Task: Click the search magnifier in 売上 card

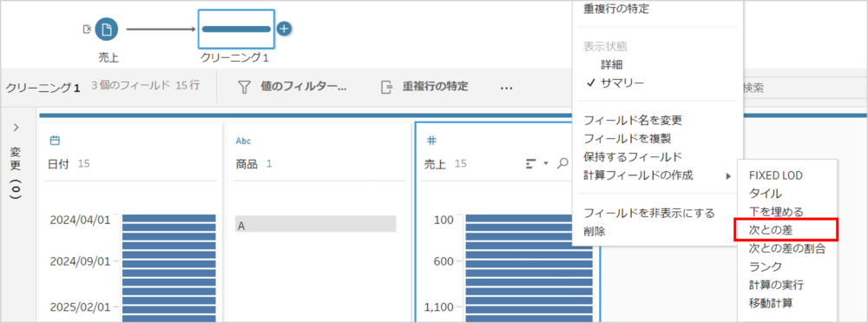Action: (x=563, y=163)
